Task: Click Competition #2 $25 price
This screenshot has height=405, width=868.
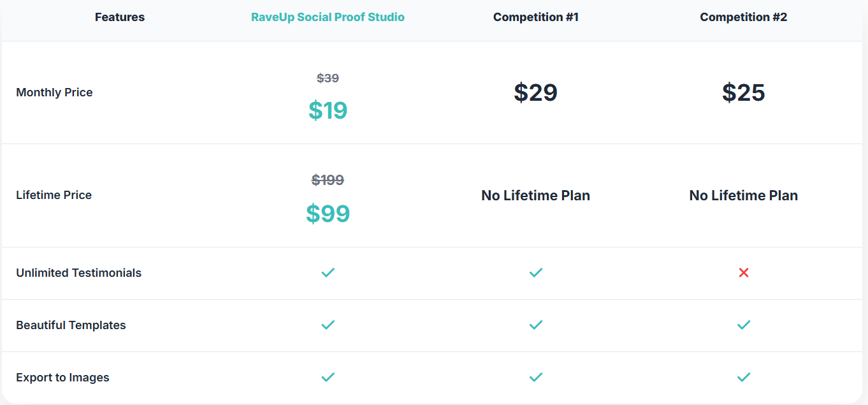Action: (744, 92)
